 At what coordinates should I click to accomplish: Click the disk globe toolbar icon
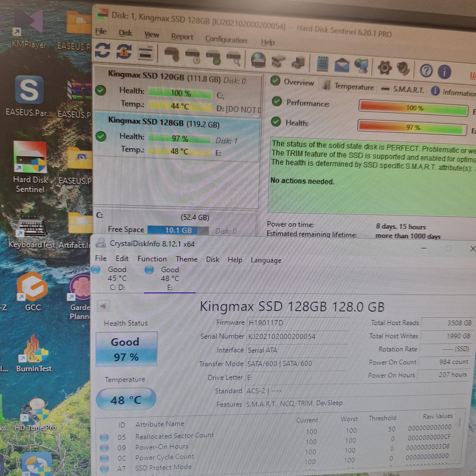[x=258, y=60]
